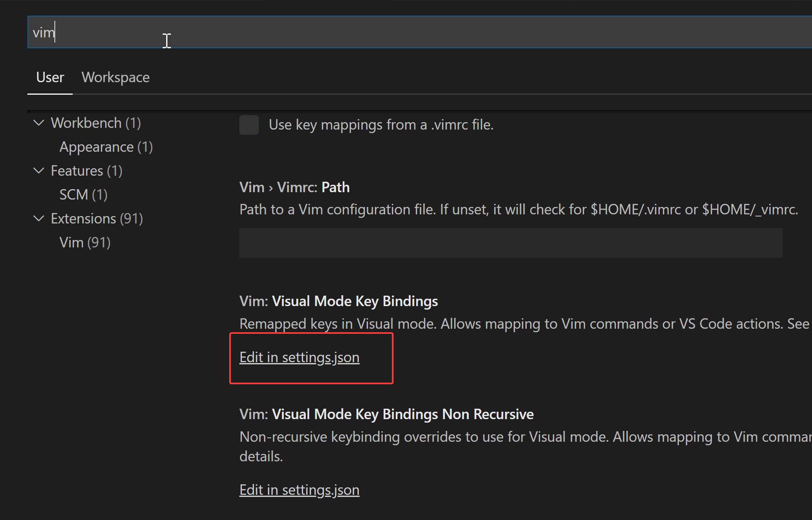Switch to the User settings tab
The height and width of the screenshot is (520, 812).
[x=50, y=77]
